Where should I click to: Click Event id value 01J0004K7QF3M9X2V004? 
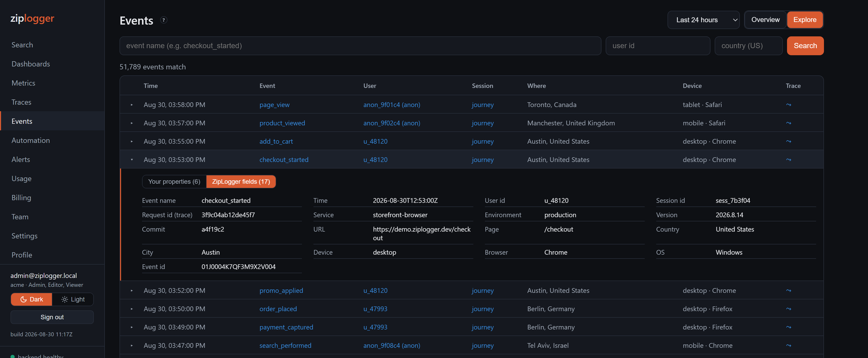click(238, 267)
